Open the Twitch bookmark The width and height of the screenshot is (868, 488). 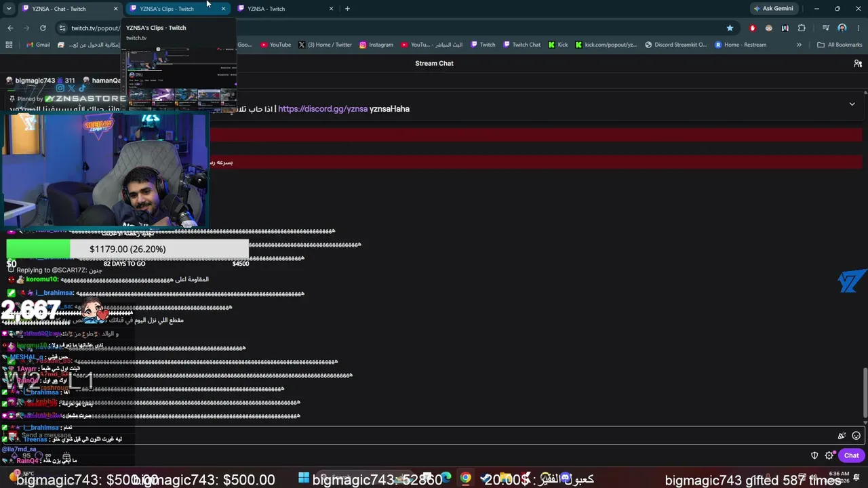[483, 45]
